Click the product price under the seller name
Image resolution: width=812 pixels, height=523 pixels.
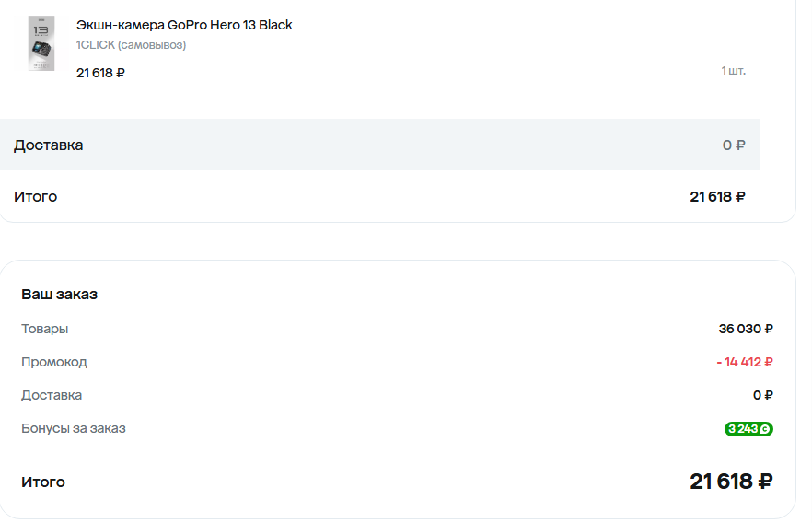100,73
